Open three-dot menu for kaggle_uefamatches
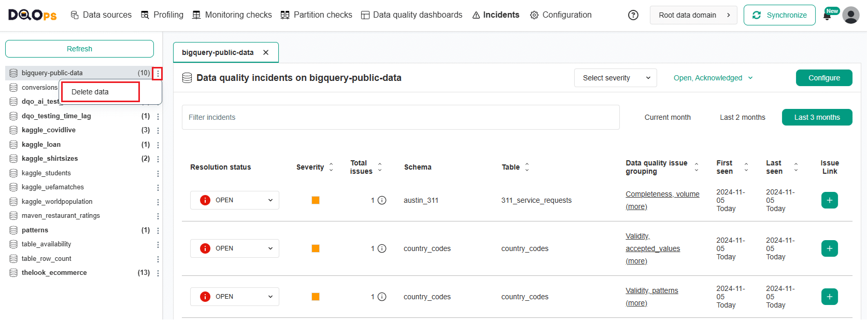Viewport: 868px width, 320px height. [x=158, y=187]
